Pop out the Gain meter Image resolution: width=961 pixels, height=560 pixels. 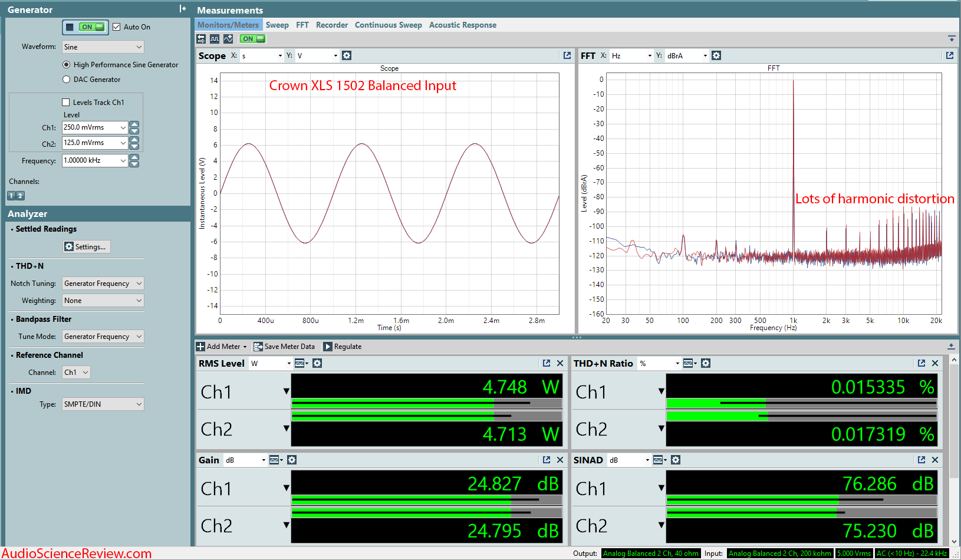(x=547, y=460)
